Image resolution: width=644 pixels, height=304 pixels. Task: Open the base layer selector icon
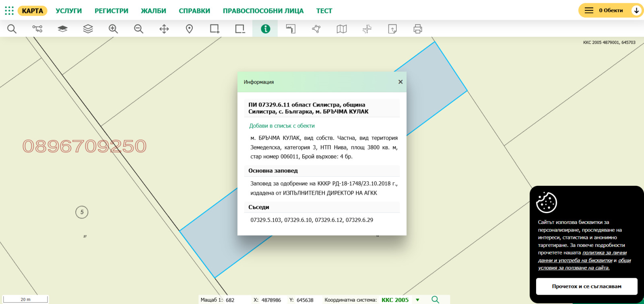coord(62,29)
